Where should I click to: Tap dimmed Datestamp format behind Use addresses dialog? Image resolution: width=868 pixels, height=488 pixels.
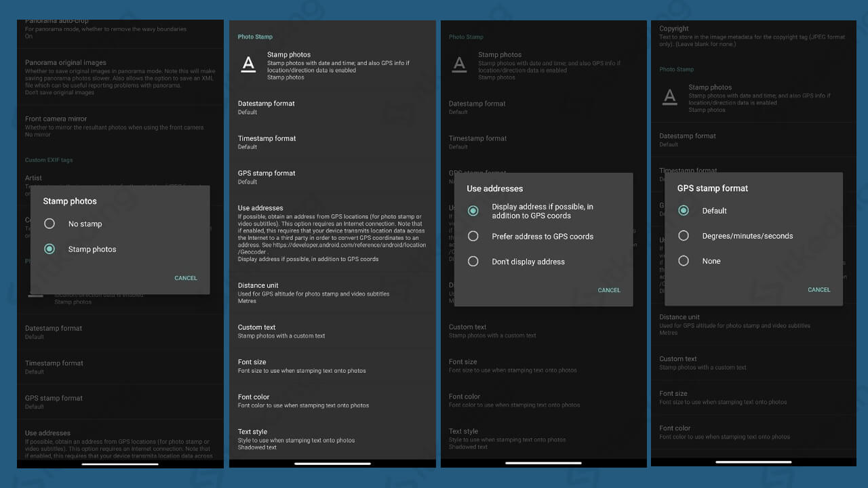(544, 107)
